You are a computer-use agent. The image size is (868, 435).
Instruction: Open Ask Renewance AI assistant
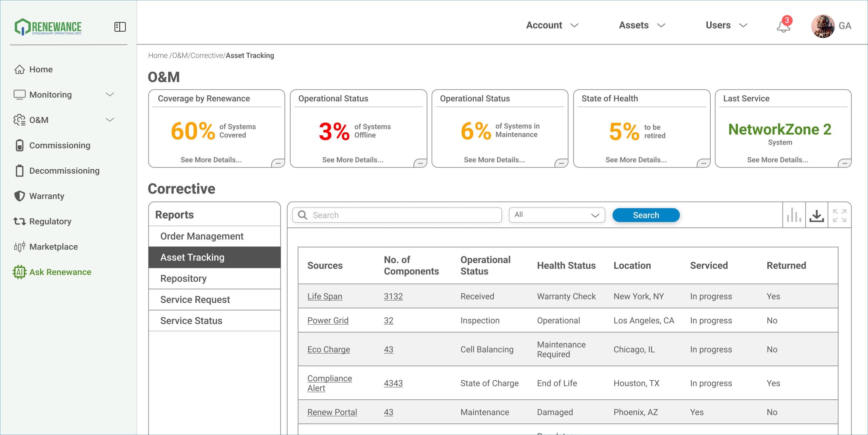tap(52, 272)
